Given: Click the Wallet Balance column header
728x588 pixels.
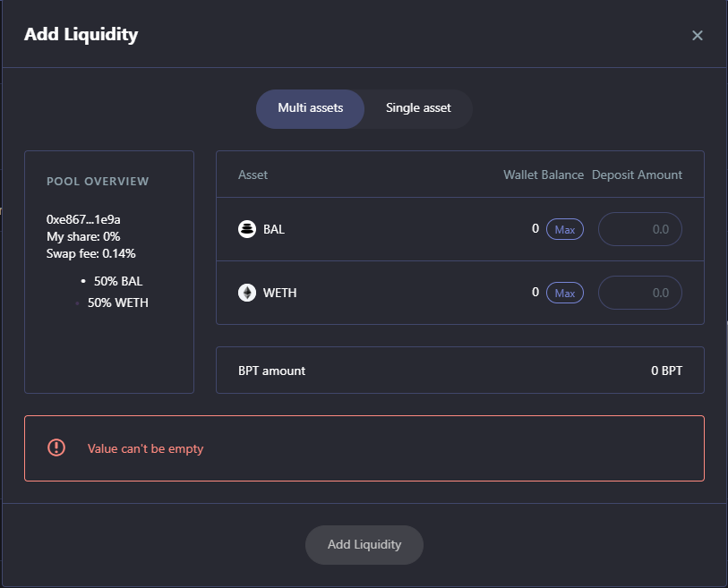Looking at the screenshot, I should pos(543,175).
